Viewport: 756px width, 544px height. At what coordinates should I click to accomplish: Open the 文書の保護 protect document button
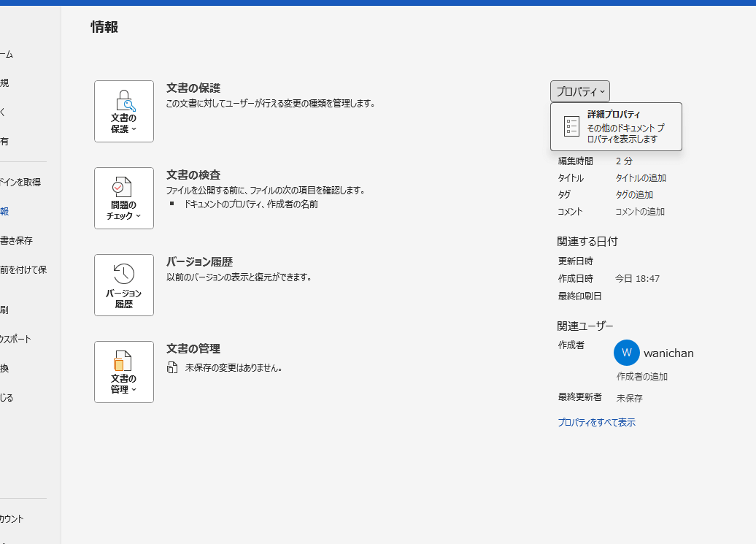[124, 112]
